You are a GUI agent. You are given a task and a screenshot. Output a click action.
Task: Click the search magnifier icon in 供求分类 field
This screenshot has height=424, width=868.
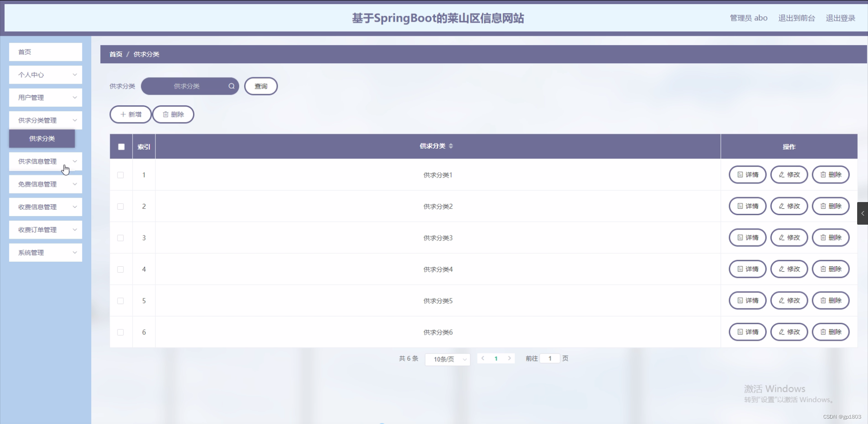231,86
